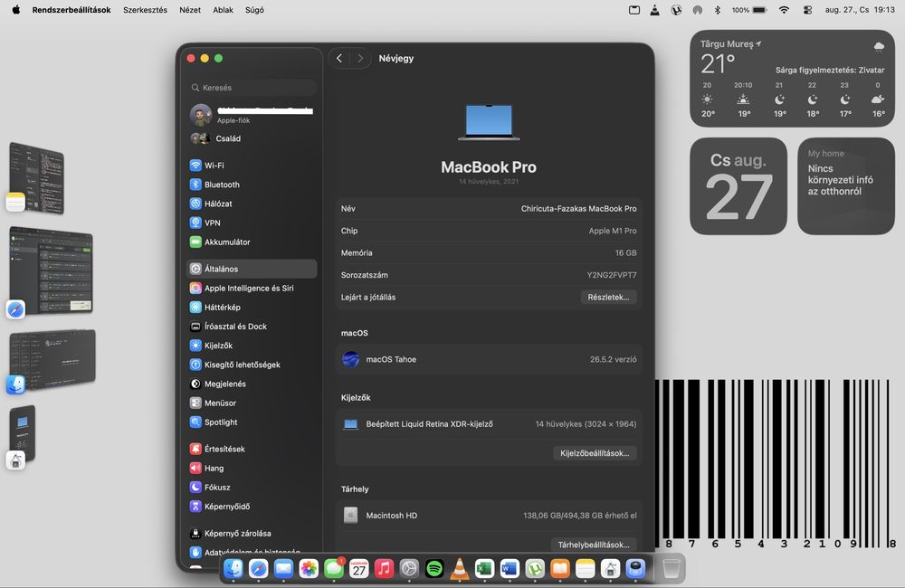Click the uTorrent menu bar icon
905x588 pixels.
tap(676, 10)
